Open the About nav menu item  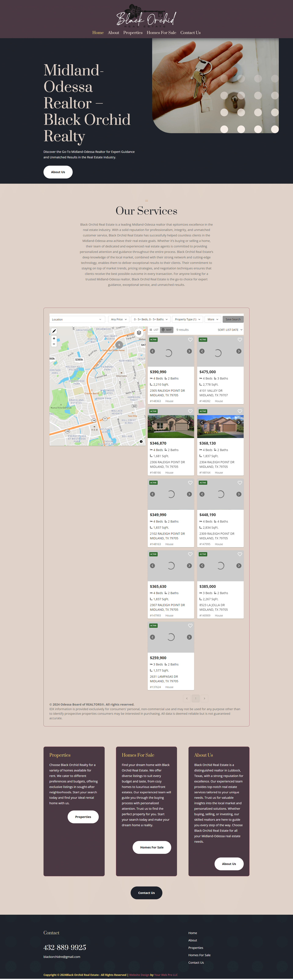(113, 33)
